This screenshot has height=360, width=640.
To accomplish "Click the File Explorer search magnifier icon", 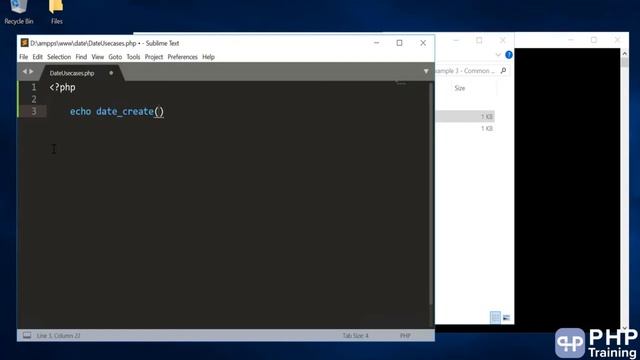I will 503,71.
